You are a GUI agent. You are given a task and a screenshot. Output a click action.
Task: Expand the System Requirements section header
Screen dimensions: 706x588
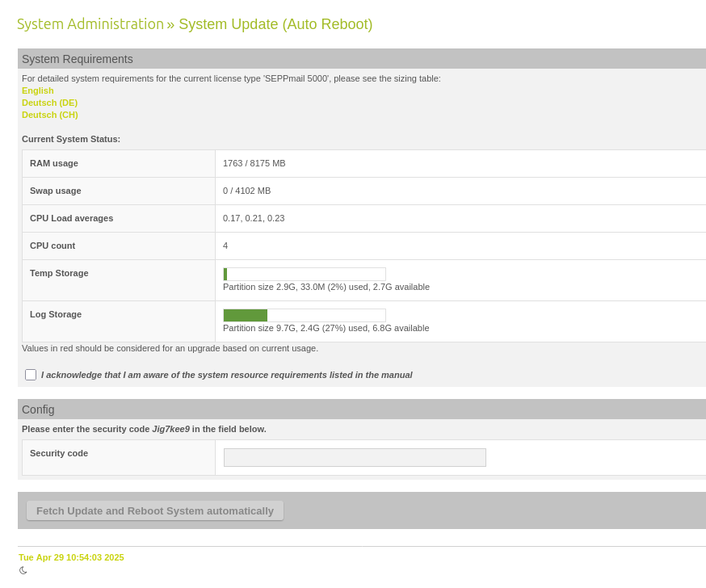click(77, 58)
